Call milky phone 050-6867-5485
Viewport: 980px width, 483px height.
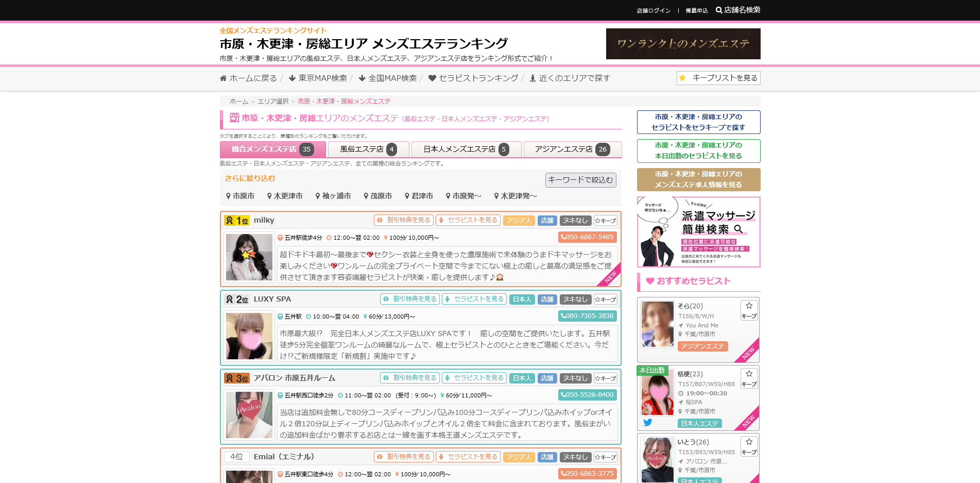tap(588, 237)
